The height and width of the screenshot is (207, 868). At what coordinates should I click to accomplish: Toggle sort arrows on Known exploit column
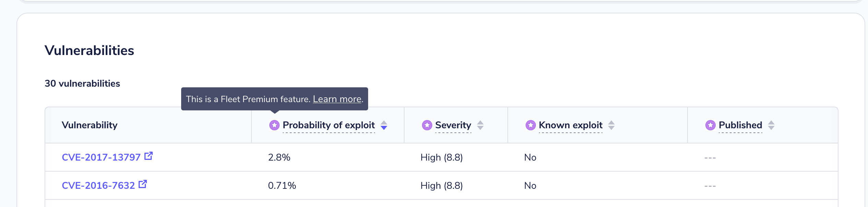click(611, 125)
